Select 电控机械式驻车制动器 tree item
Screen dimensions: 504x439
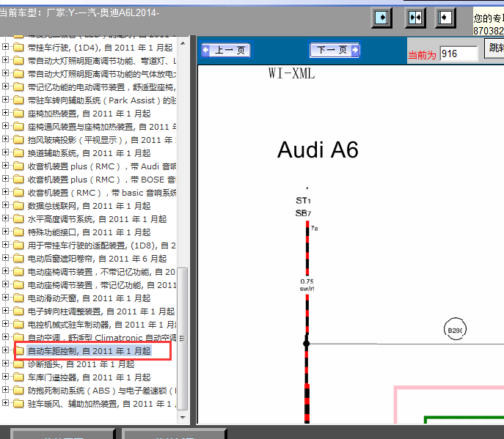click(x=102, y=325)
